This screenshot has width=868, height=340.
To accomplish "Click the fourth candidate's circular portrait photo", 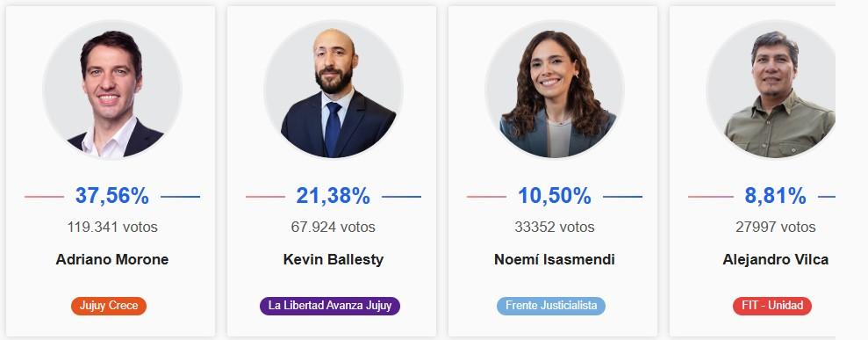I will [771, 90].
